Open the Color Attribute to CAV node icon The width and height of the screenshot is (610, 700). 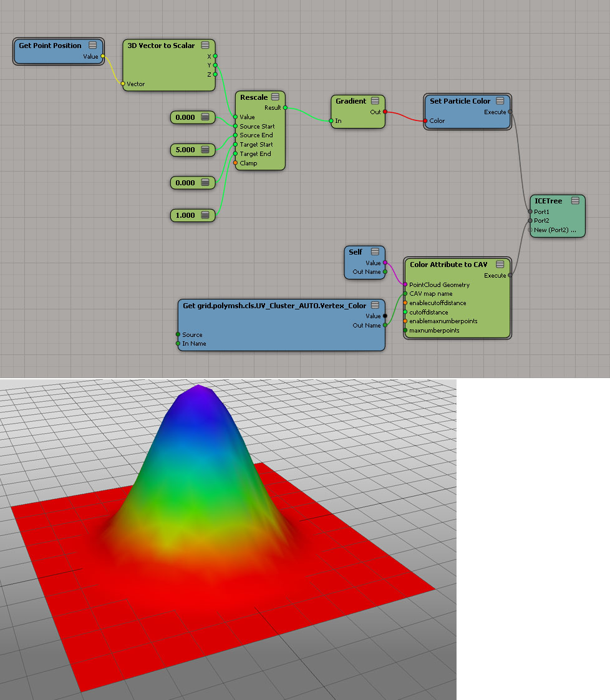point(500,265)
